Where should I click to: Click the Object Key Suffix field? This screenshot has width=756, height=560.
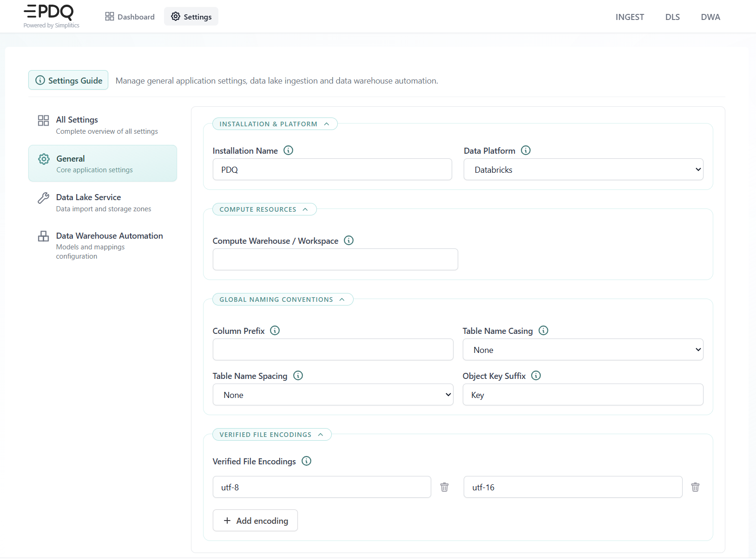pos(583,395)
